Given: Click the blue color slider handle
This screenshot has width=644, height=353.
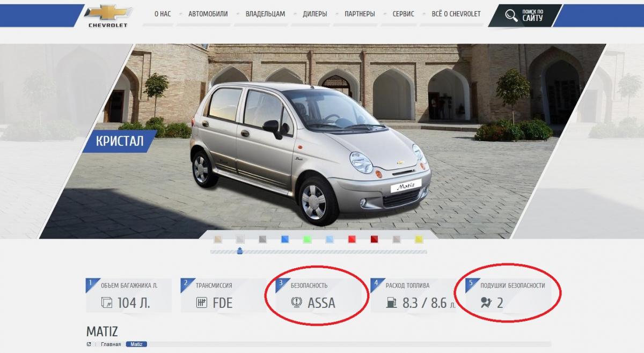Looking at the screenshot, I should click(240, 251).
